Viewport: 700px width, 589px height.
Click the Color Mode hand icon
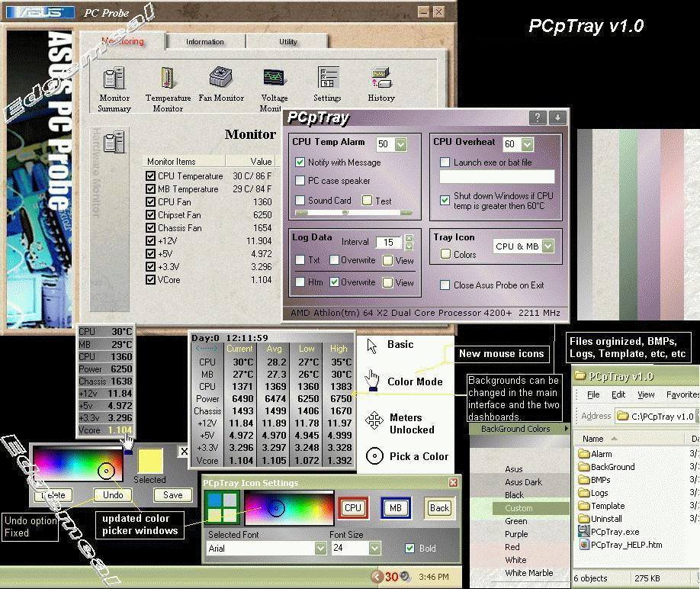coord(372,381)
